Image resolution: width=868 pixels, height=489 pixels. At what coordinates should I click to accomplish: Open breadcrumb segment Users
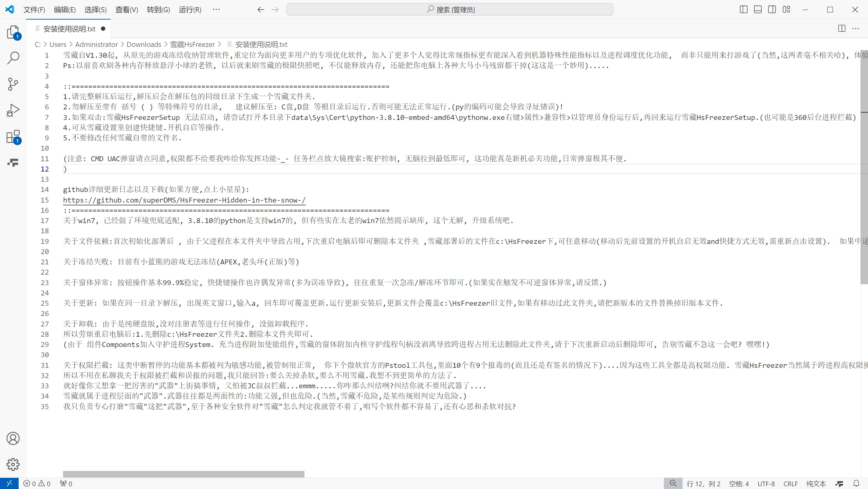[57, 44]
